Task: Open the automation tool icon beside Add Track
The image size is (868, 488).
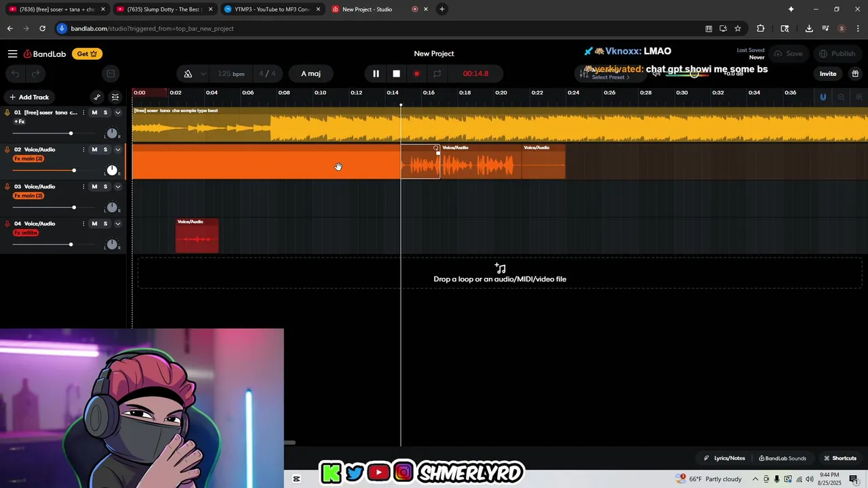Action: tap(97, 97)
